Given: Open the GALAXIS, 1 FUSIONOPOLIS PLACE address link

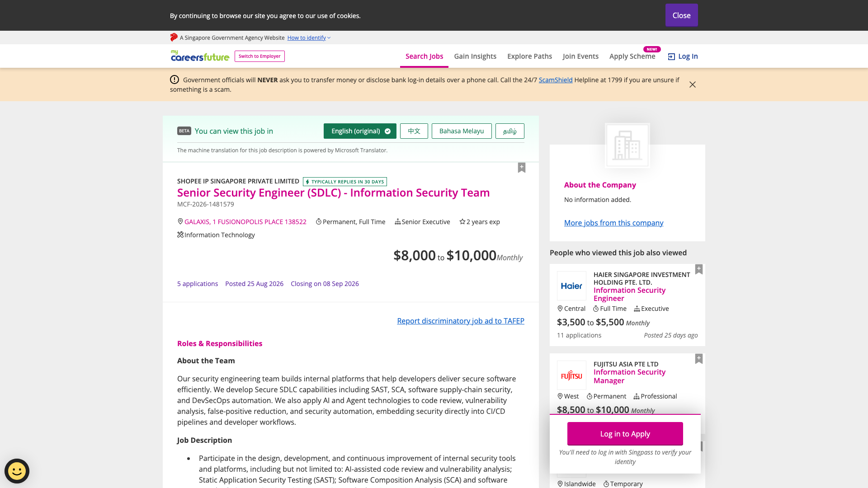Looking at the screenshot, I should [245, 222].
